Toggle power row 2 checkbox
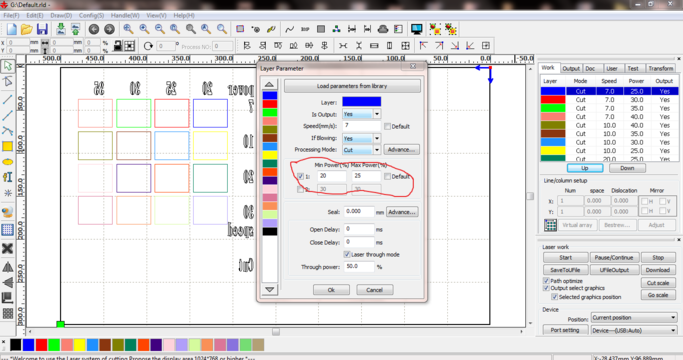The width and height of the screenshot is (683, 360). tap(300, 189)
